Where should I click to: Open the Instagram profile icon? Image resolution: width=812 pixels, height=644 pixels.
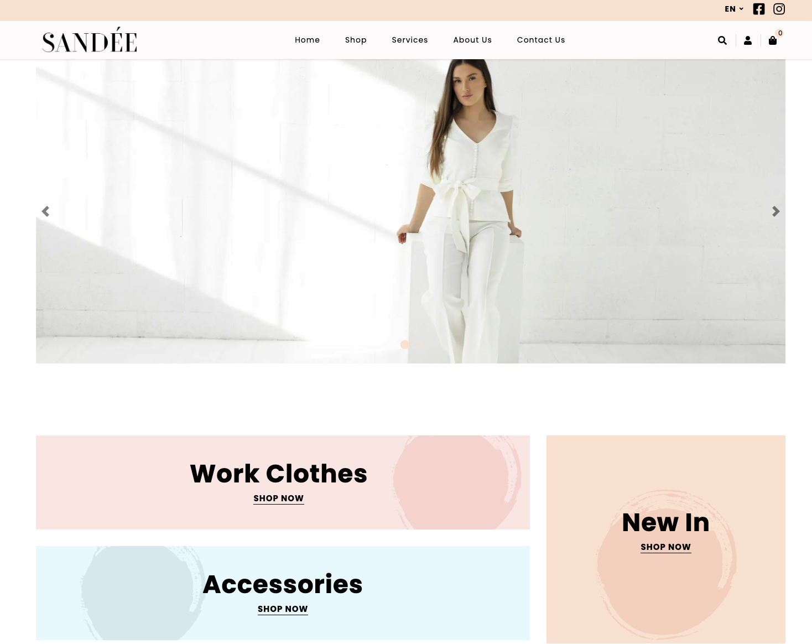coord(779,9)
